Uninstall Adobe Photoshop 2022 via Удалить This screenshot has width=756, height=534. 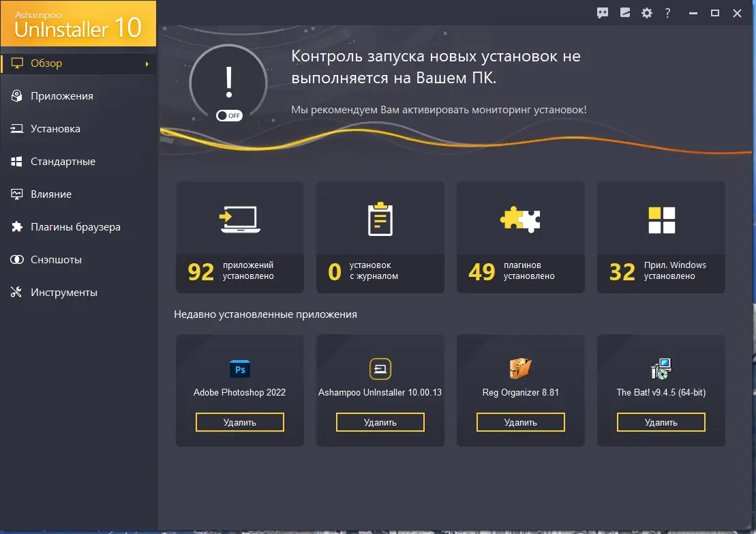point(240,422)
